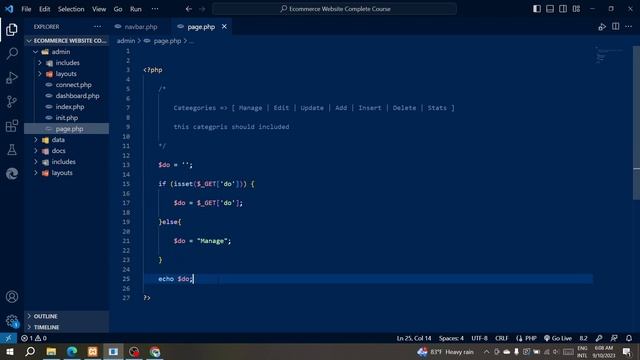Toggle the primary side bar layout icon
Screen dimensions: 640x360
coord(537,9)
